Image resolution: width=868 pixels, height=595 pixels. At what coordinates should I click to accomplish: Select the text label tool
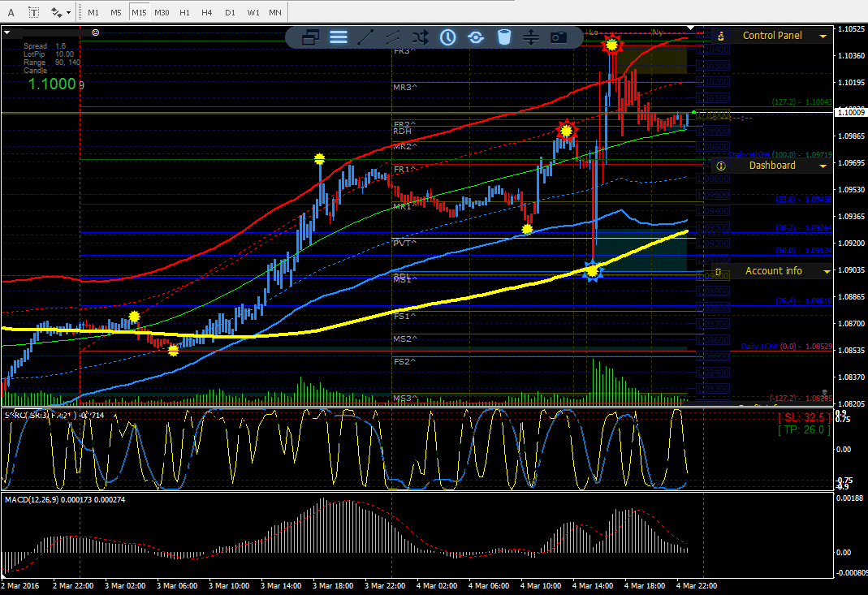pyautogui.click(x=34, y=12)
